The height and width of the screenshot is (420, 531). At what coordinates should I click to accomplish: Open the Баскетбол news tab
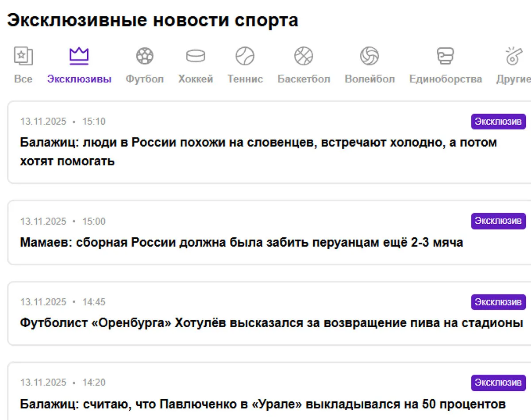(304, 80)
